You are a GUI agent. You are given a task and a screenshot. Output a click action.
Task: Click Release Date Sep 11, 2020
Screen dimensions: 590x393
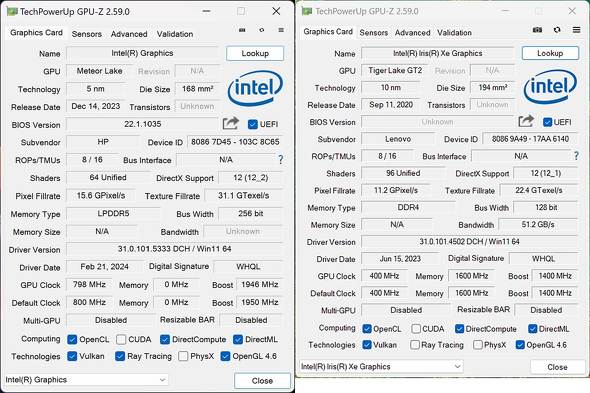391,105
